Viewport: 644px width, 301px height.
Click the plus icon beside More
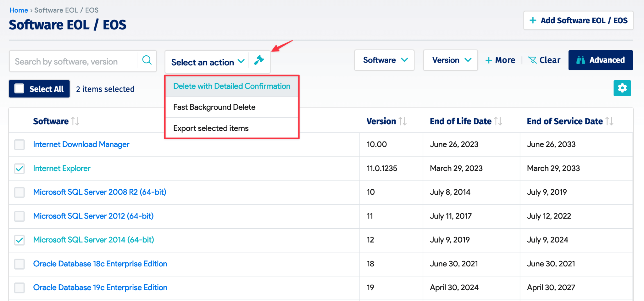489,60
